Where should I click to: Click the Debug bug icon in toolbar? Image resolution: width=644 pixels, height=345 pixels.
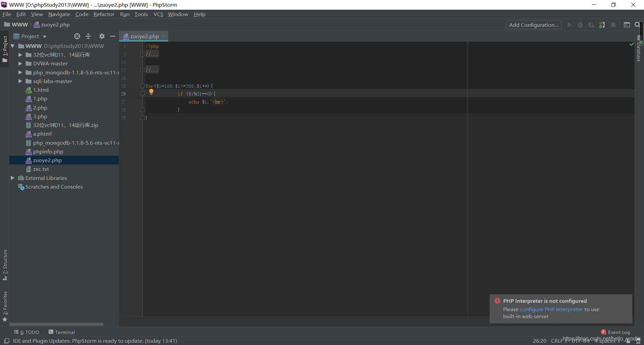point(580,25)
